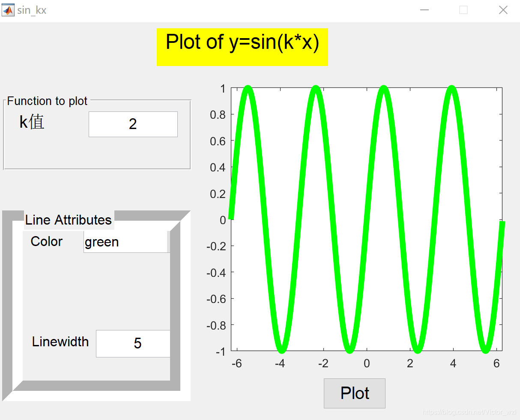Select the "Function to plot" panel title

[47, 101]
